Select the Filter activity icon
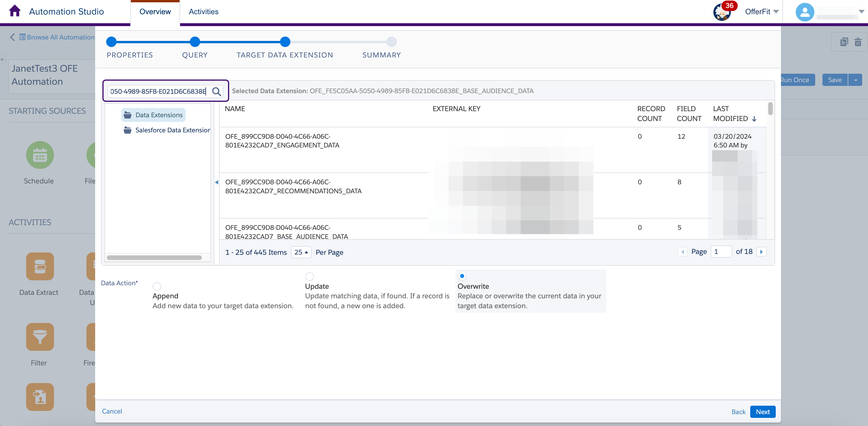 click(x=40, y=337)
